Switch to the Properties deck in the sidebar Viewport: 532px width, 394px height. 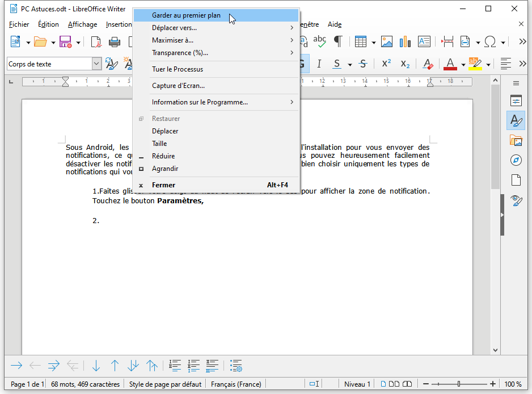[x=516, y=100]
